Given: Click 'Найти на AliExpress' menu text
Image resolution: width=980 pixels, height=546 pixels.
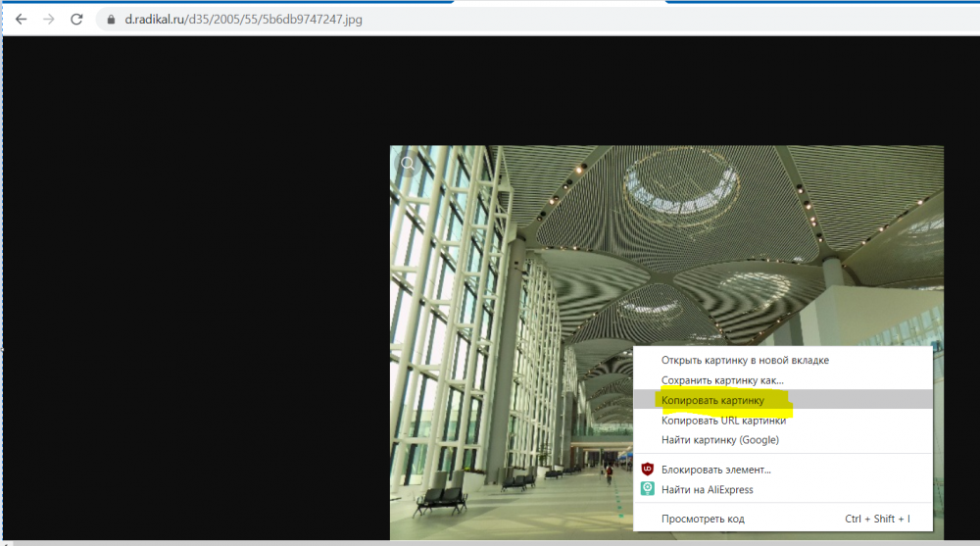Looking at the screenshot, I should point(707,489).
